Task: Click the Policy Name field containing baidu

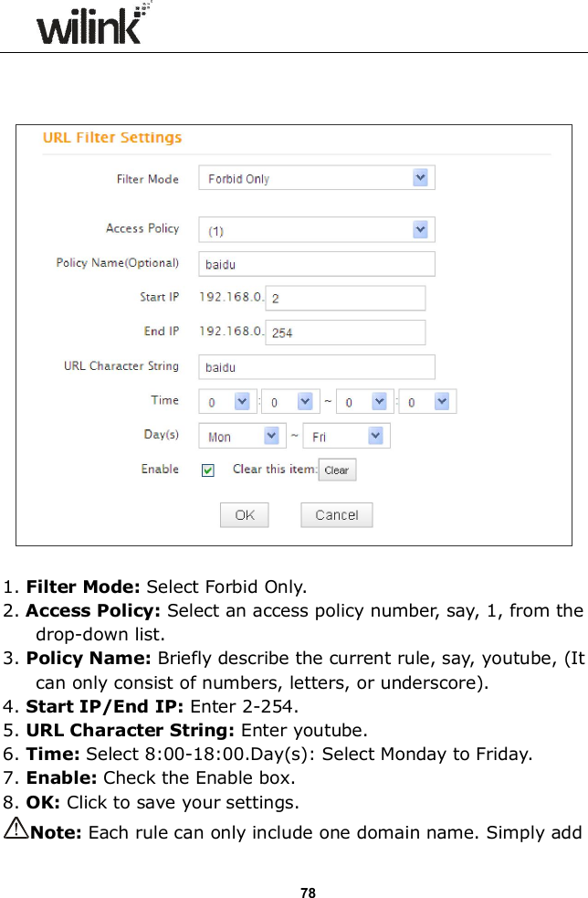Action: (x=316, y=263)
